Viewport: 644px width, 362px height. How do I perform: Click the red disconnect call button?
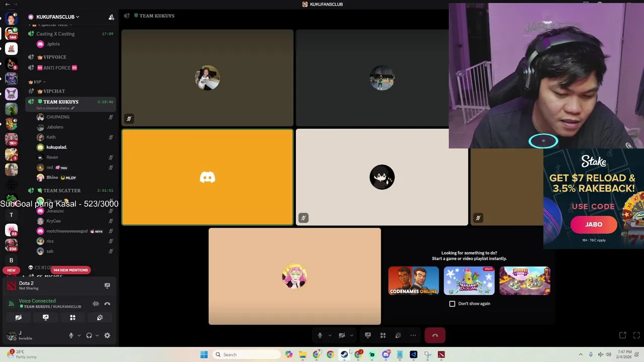tap(435, 335)
